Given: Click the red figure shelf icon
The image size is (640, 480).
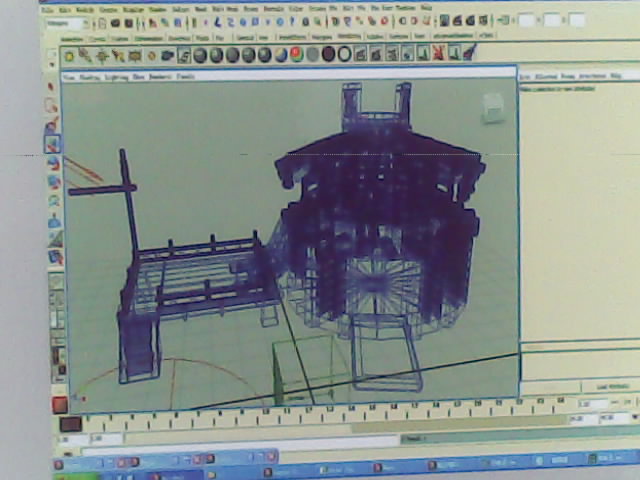Looking at the screenshot, I should [x=438, y=53].
